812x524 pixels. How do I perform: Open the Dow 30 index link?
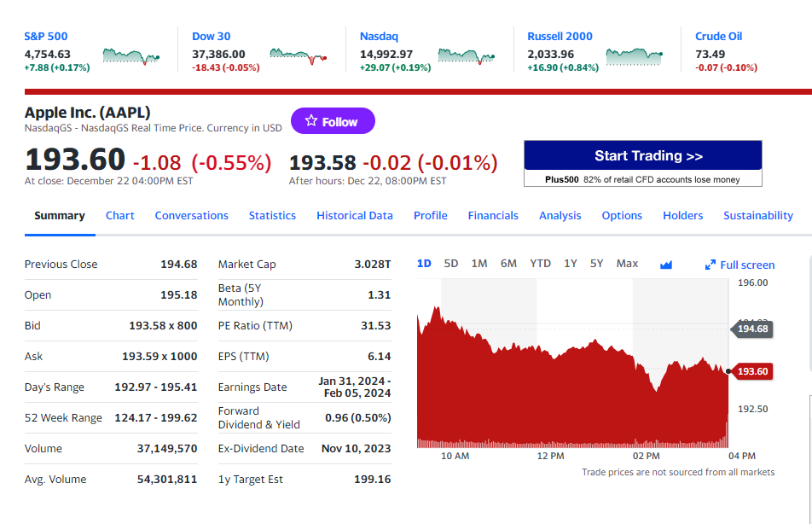point(212,37)
